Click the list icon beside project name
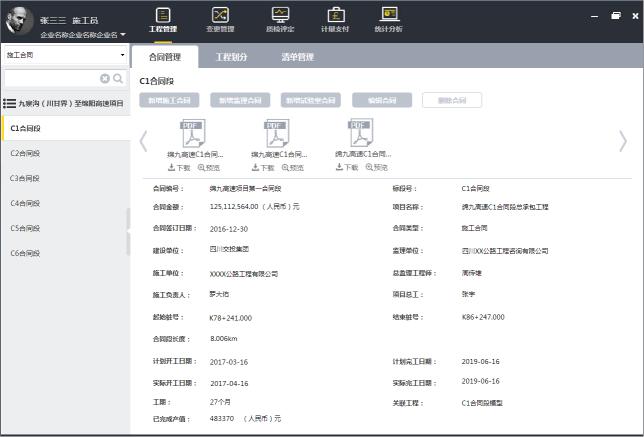Image resolution: width=644 pixels, height=437 pixels. [9, 103]
